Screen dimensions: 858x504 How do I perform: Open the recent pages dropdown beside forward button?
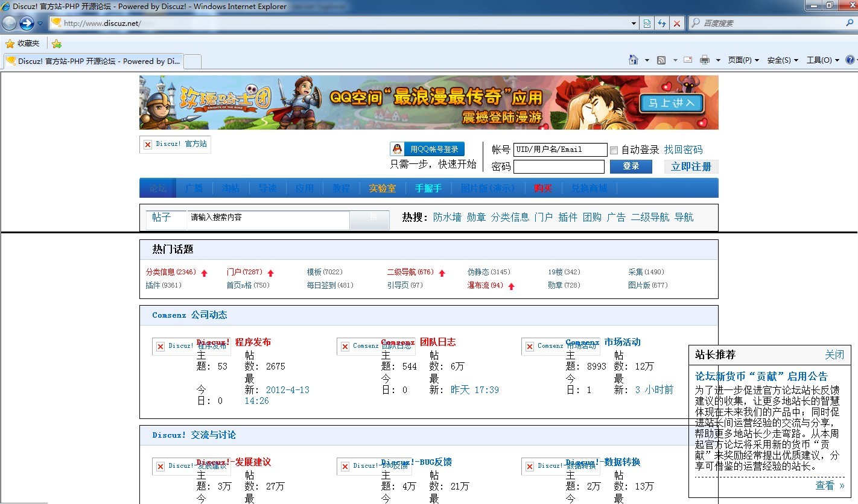(40, 24)
